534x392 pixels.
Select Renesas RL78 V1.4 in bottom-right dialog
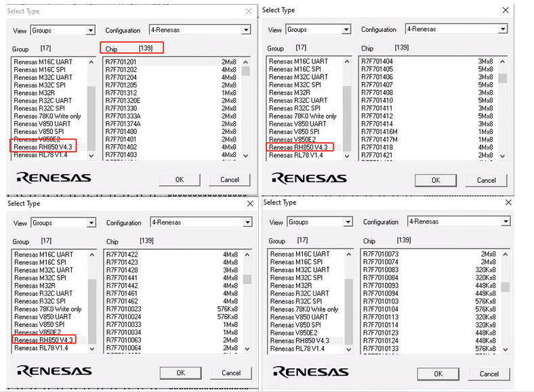pyautogui.click(x=299, y=348)
